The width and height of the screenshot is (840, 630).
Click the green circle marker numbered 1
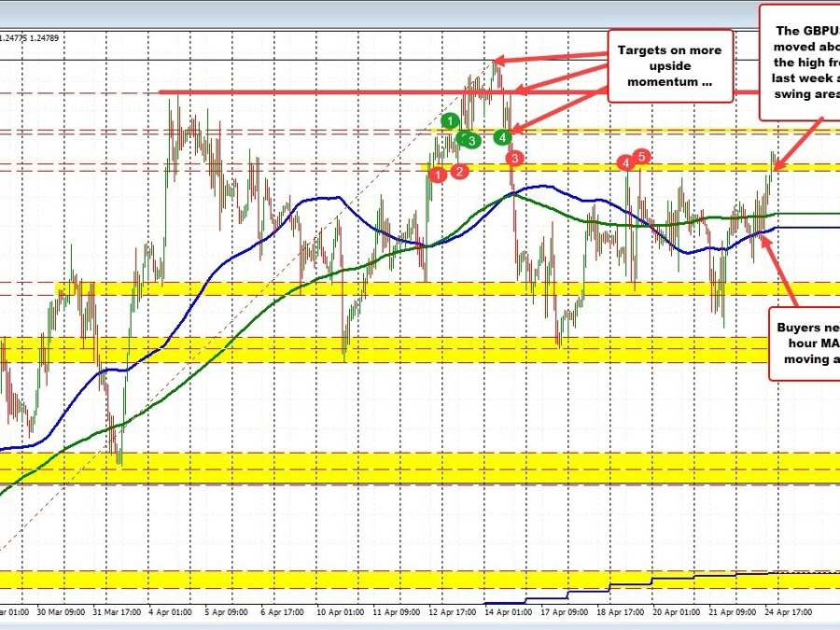click(x=451, y=120)
